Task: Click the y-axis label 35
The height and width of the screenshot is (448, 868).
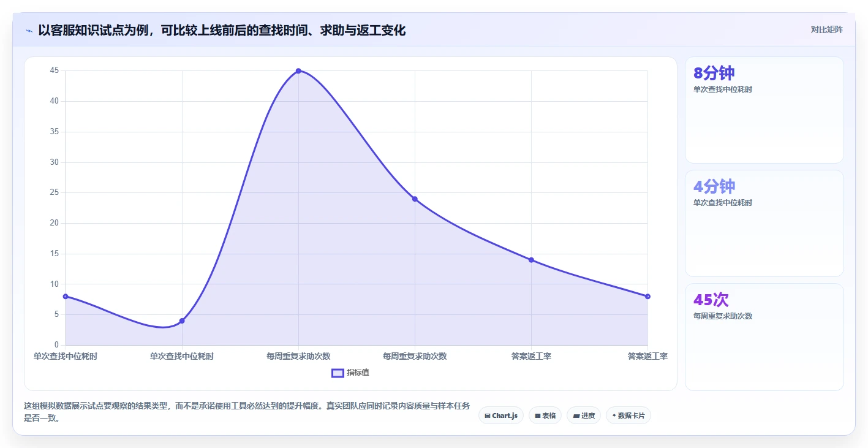Action: [x=55, y=132]
